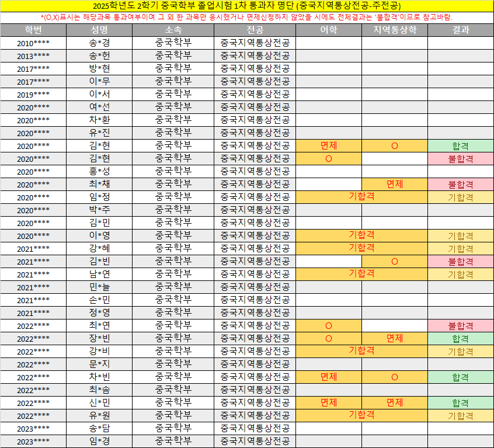Click the 결과 column header
The width and height of the screenshot is (494, 448).
(x=461, y=30)
